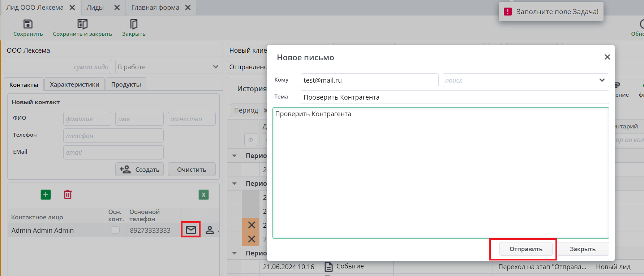Open email envelope icon for Admin contact
The image size is (644, 276).
coord(191,230)
